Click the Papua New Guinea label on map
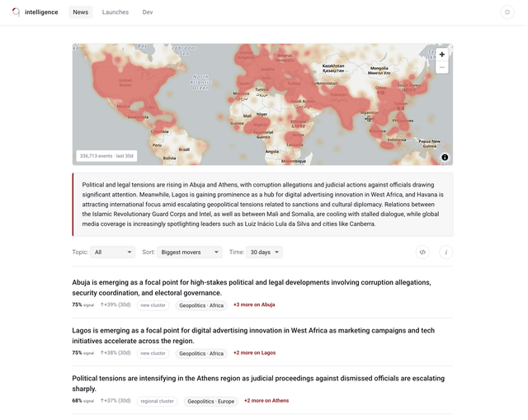The image size is (528, 420). point(429,144)
